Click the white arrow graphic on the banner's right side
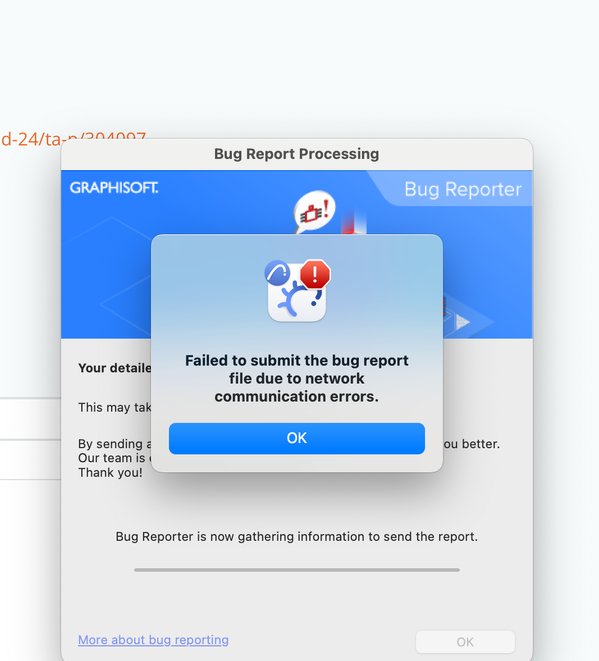The height and width of the screenshot is (661, 599). click(x=463, y=322)
